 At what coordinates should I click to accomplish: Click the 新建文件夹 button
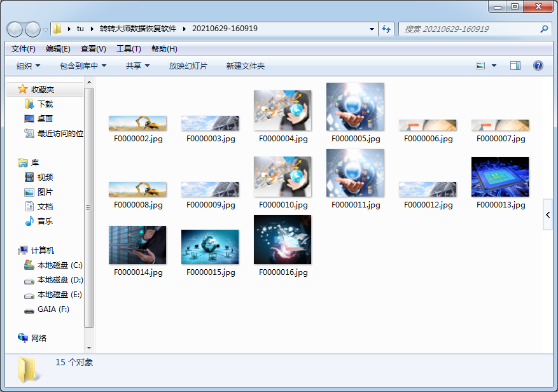point(246,66)
